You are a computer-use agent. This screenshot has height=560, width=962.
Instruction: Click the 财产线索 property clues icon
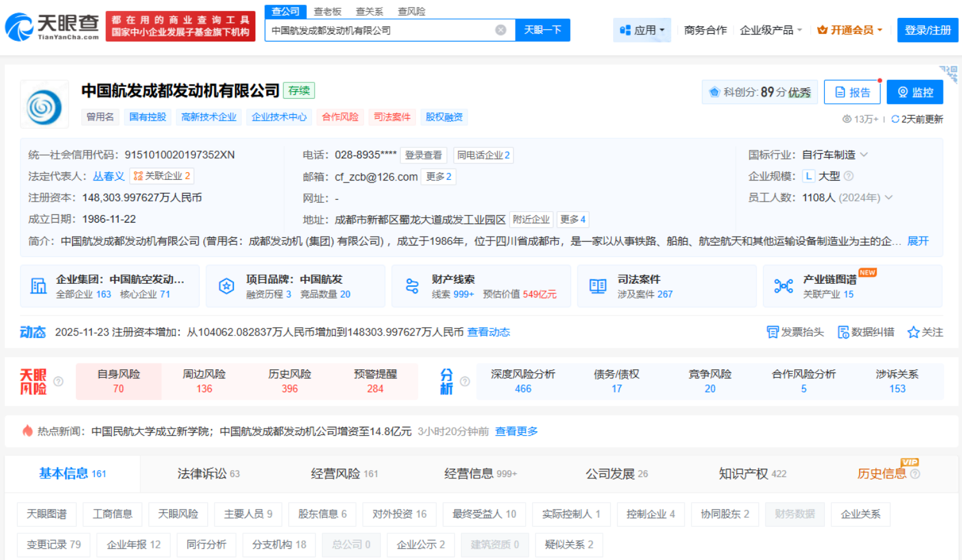pos(412,286)
